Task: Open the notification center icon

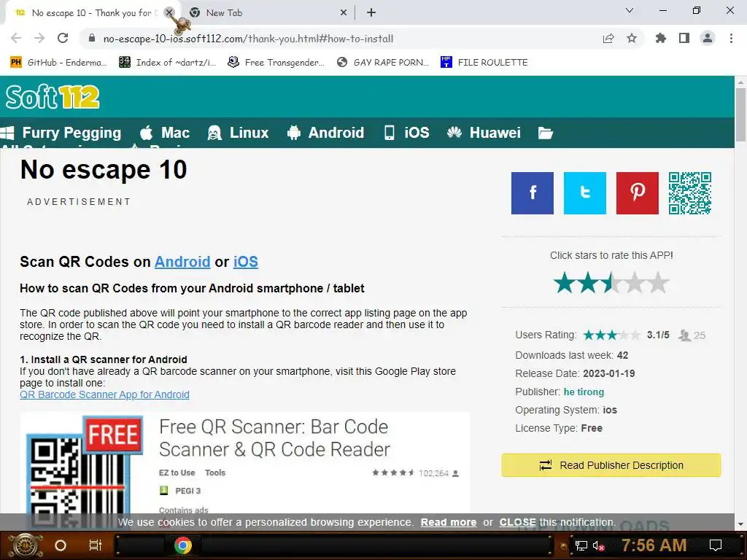Action: [716, 545]
